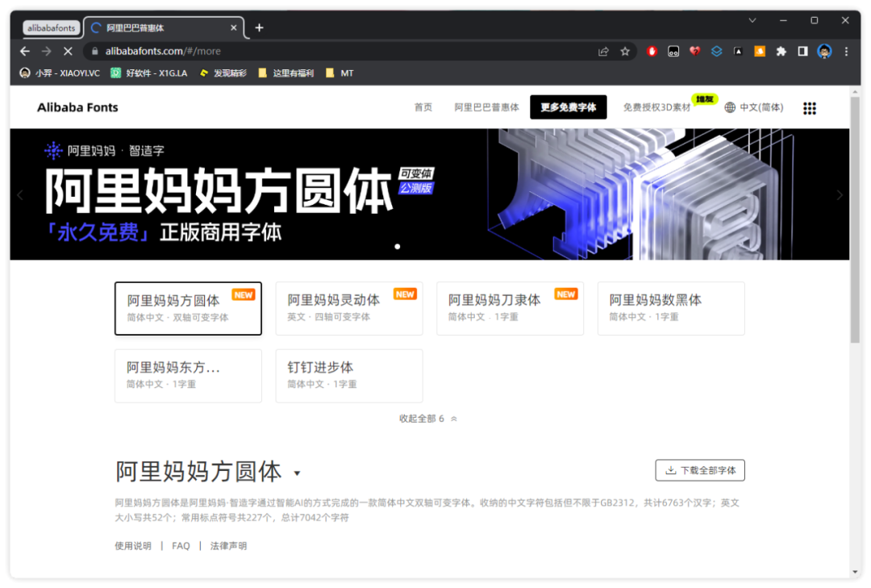871x588 pixels.
Task: Open the red shield extension icon
Action: 652,51
